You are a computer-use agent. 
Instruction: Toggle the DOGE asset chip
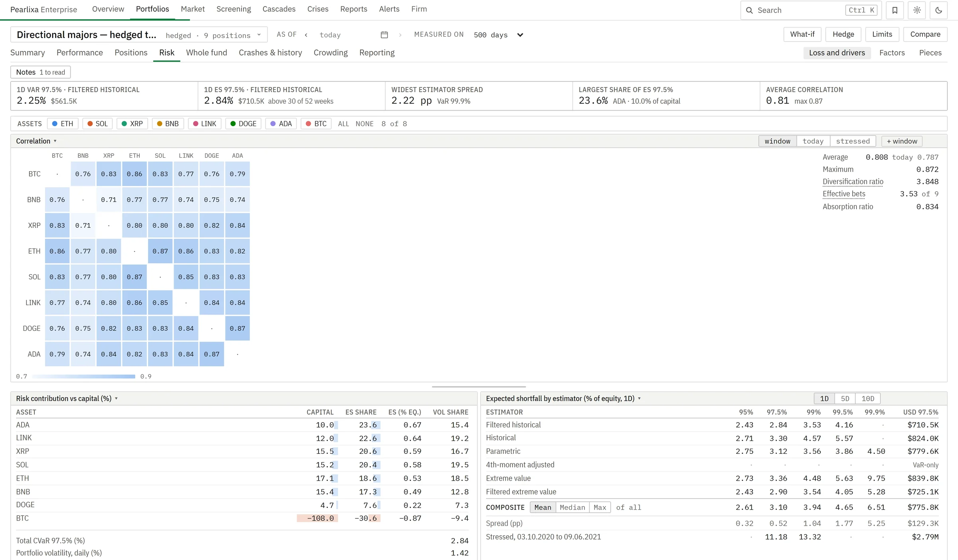coord(243,124)
